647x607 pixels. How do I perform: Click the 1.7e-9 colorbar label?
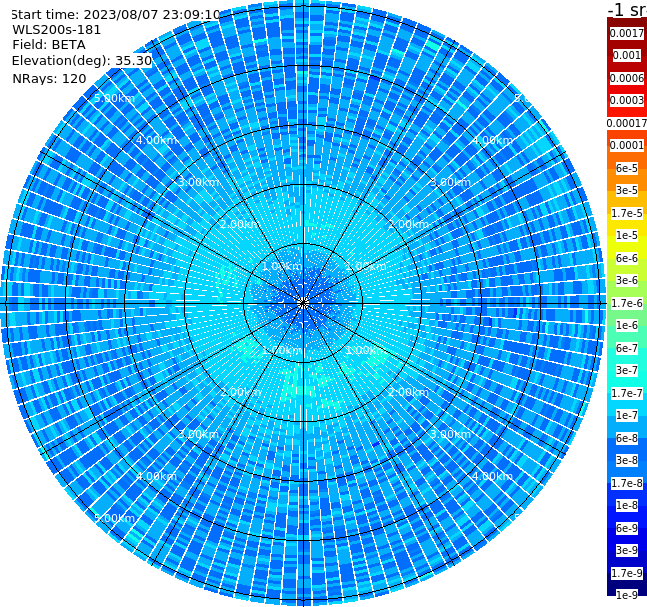coord(626,573)
